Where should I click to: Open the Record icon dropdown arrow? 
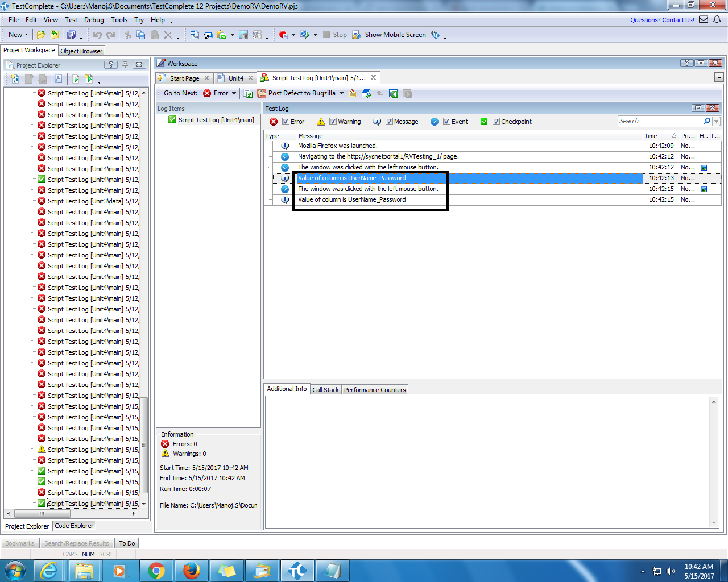tap(293, 35)
